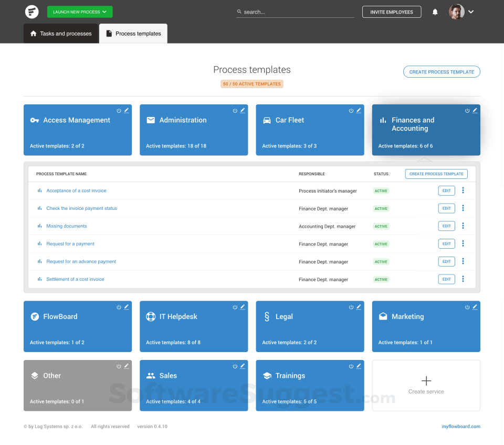Screen dimensions: 504x445
Task: Click the envelope icon on Administration card
Action: point(151,120)
